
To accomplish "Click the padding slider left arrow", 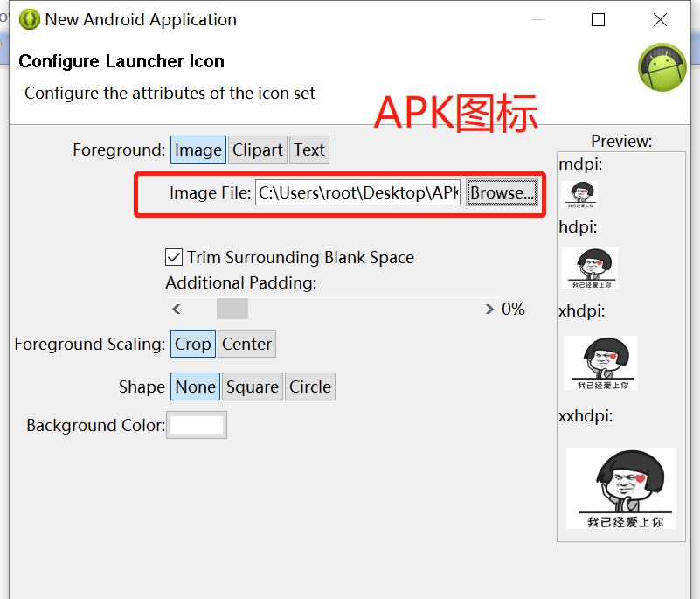I will tap(177, 309).
